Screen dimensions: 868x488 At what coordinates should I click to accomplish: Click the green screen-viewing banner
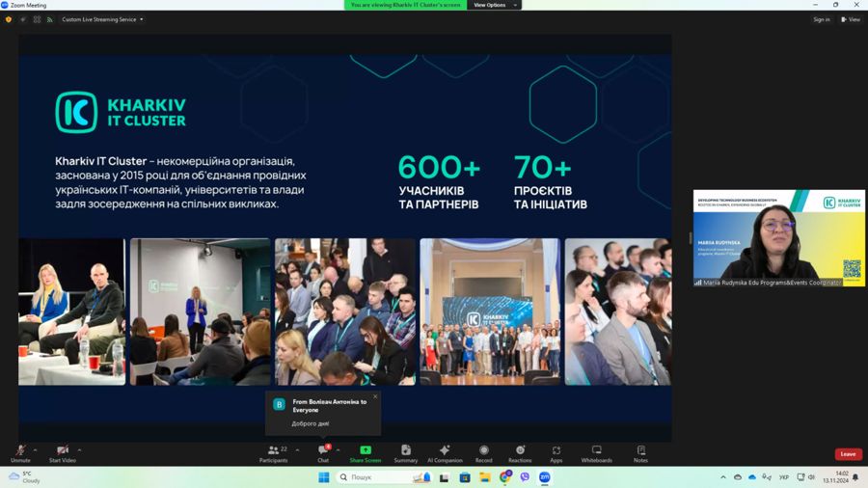click(x=406, y=5)
